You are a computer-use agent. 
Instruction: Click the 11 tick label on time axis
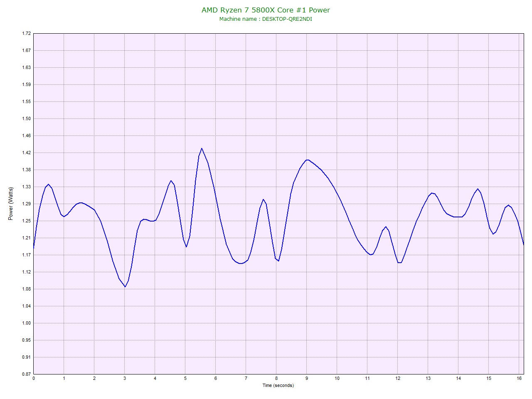[367, 379]
